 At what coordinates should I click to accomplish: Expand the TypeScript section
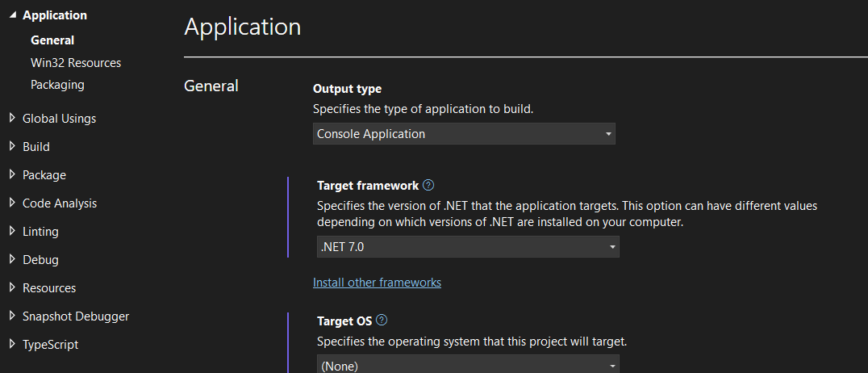(12, 344)
